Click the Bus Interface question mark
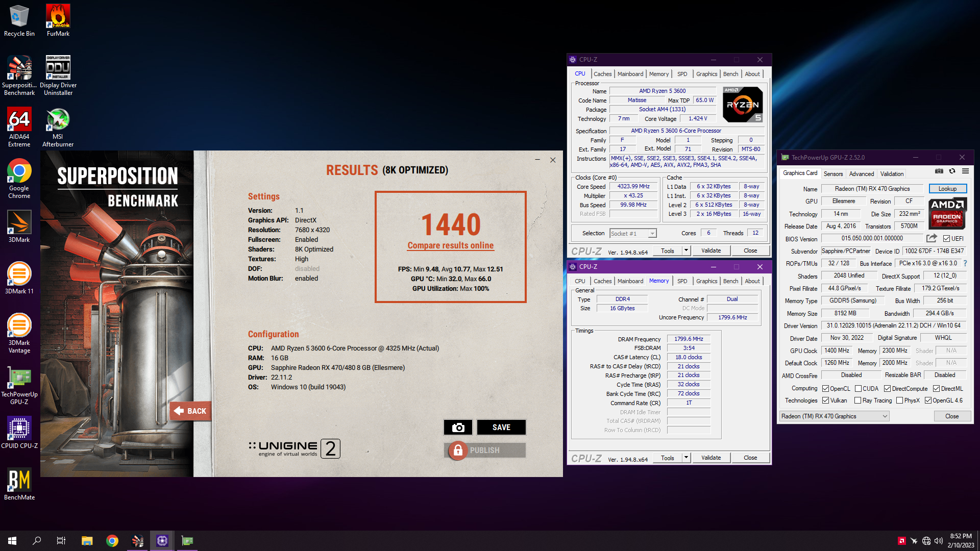 pyautogui.click(x=965, y=263)
